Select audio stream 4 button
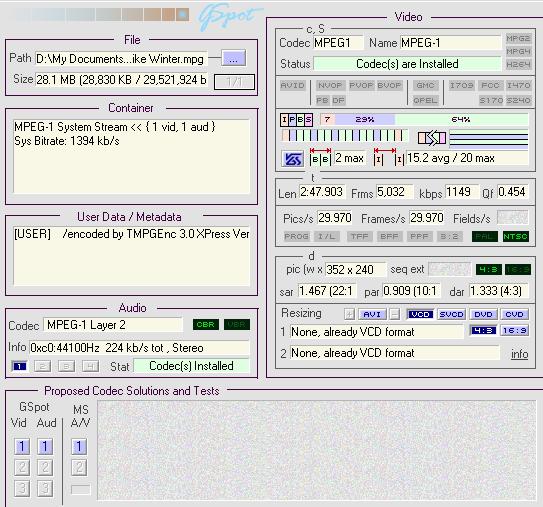Viewport: 543px width, 507px height. click(x=90, y=366)
